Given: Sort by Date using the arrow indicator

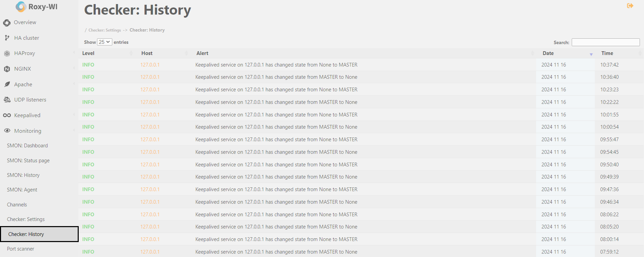Looking at the screenshot, I should click(x=591, y=54).
